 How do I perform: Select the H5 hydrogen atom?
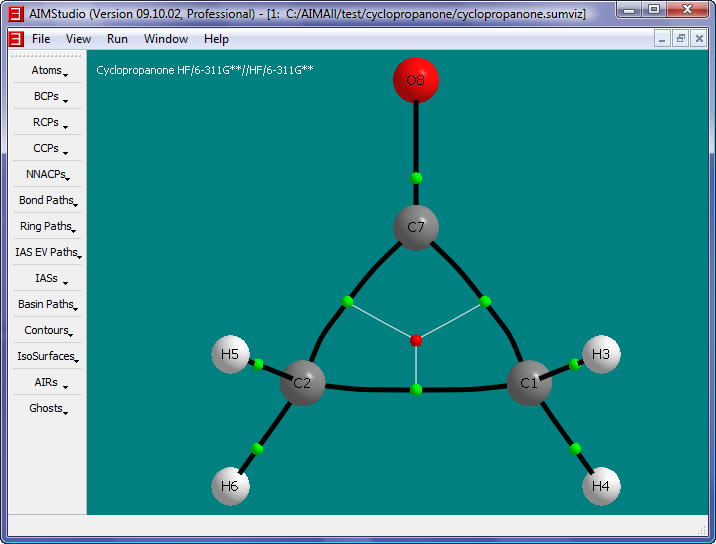230,354
